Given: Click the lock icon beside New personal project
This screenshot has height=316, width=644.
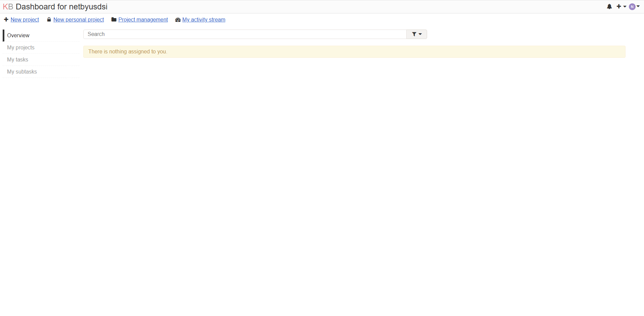Looking at the screenshot, I should (x=49, y=19).
